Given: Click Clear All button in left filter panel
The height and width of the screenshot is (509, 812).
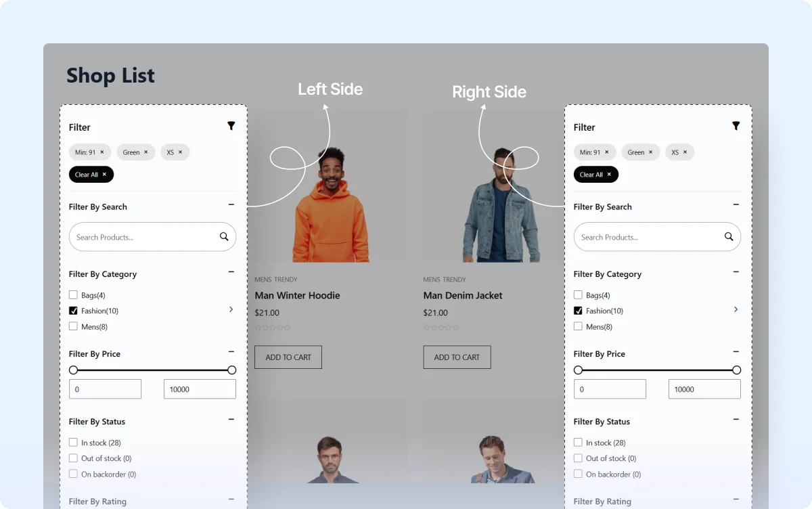Looking at the screenshot, I should [91, 175].
